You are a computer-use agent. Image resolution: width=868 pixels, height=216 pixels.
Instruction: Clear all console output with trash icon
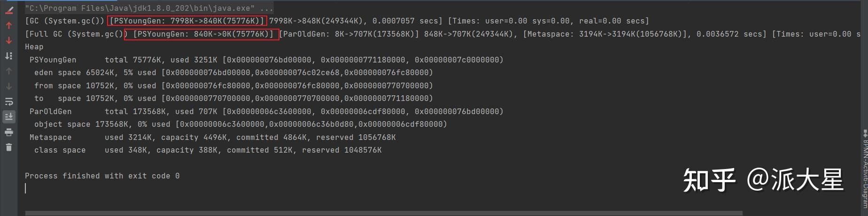(x=9, y=147)
